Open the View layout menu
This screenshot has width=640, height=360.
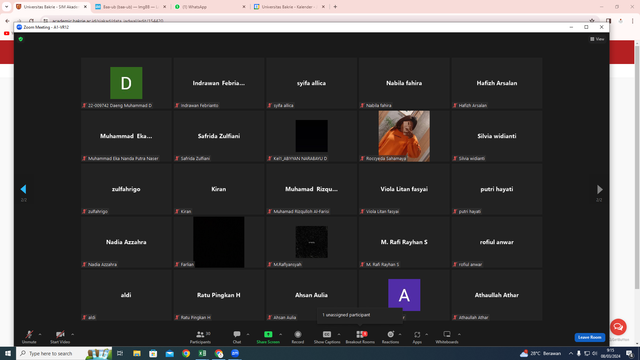[x=597, y=39]
